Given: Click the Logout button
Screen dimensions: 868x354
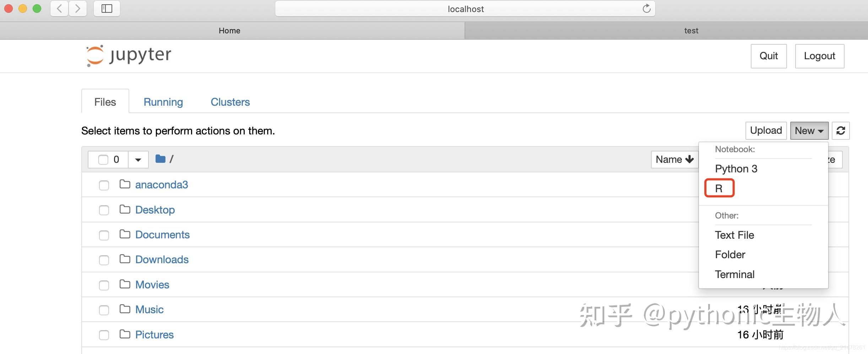Looking at the screenshot, I should coord(819,56).
